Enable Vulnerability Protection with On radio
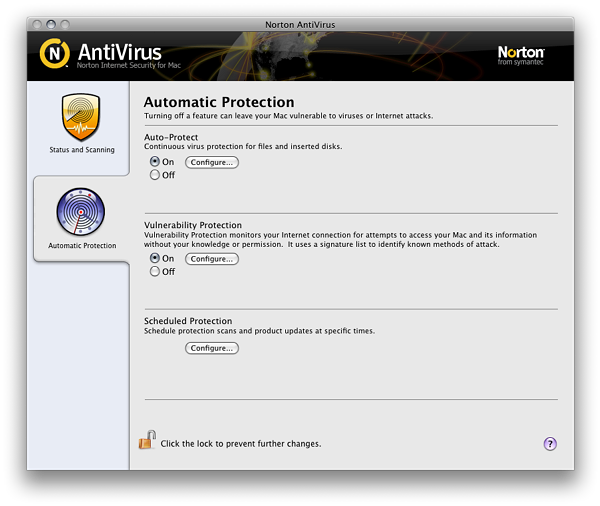The height and width of the screenshot is (506, 600). [x=155, y=258]
